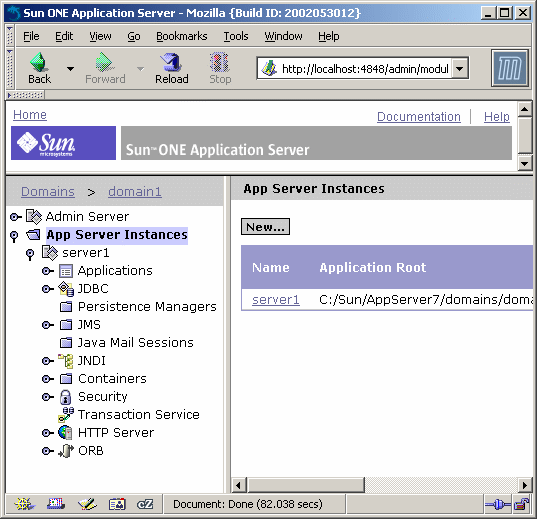This screenshot has width=537, height=519.
Task: Click the online/offline plug icon
Action: click(x=497, y=504)
